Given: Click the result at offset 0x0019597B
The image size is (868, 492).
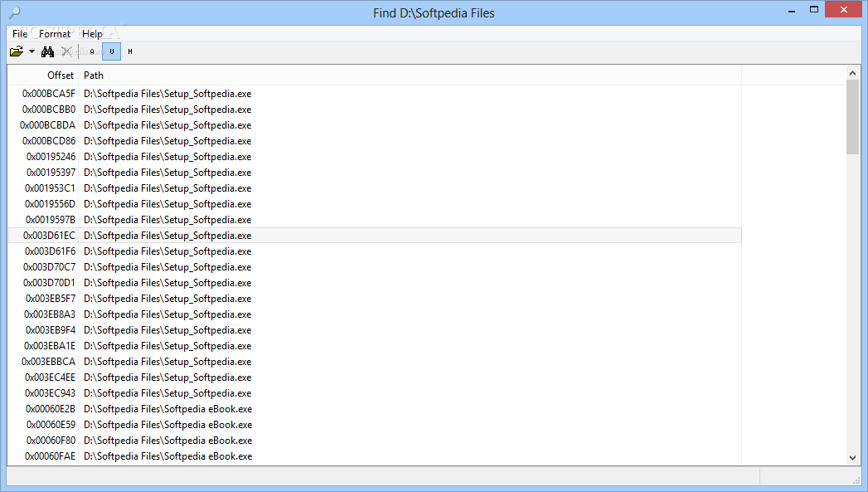Looking at the screenshot, I should (375, 220).
